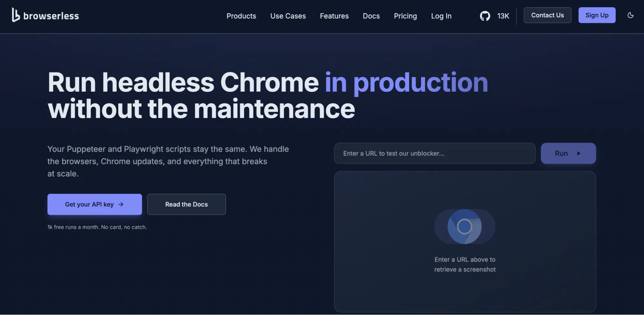Open the Use Cases menu
The image size is (644, 315).
tap(288, 16)
